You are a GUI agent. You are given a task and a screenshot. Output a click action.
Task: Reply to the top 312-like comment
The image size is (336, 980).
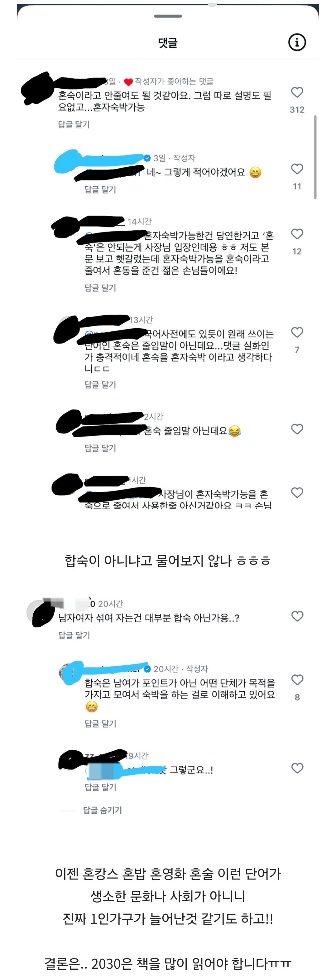tap(74, 125)
